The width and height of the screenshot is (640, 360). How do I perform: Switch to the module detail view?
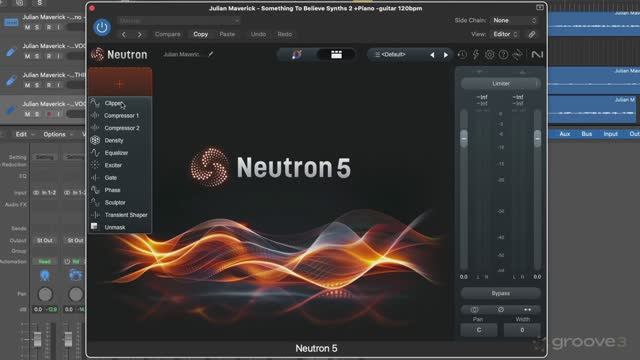coord(336,54)
